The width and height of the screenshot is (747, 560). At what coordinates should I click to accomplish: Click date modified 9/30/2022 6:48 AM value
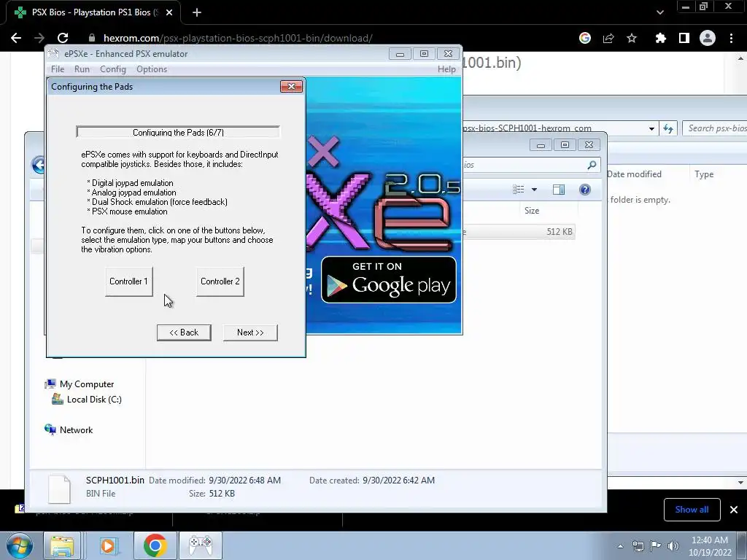click(x=244, y=481)
